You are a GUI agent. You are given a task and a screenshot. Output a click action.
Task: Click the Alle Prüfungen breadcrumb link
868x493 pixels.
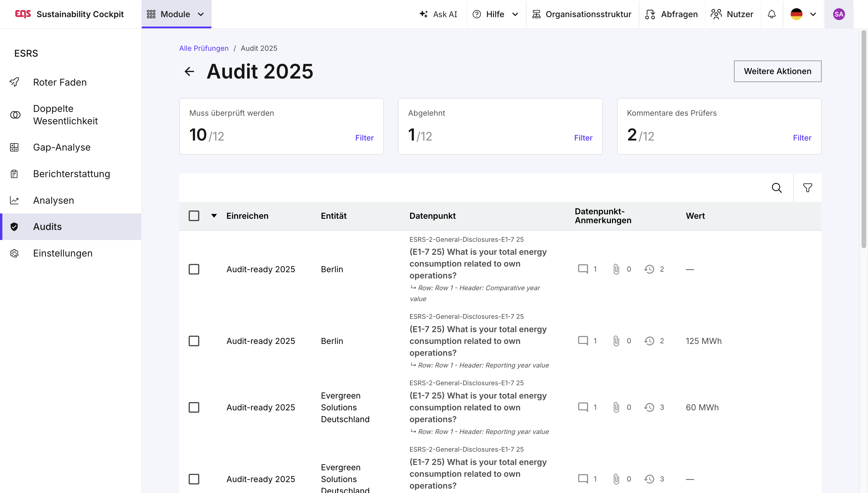(204, 48)
